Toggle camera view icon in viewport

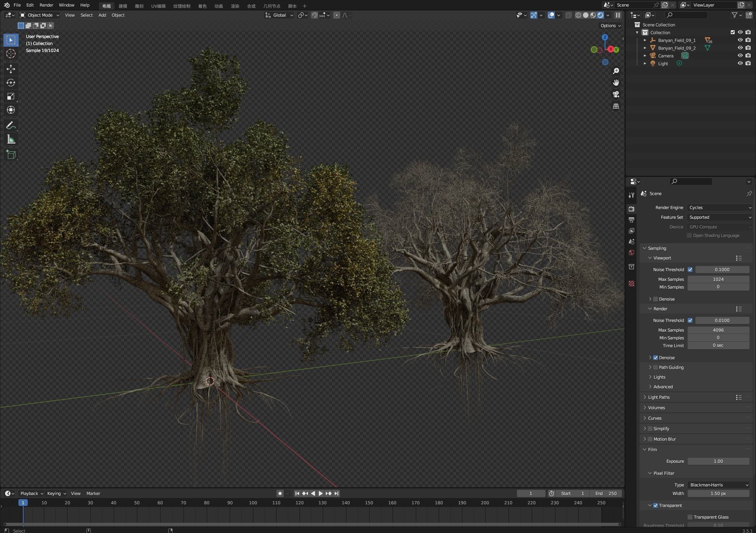(x=616, y=94)
